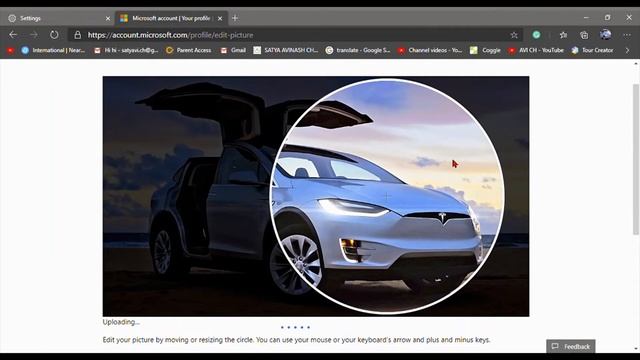Screen dimensions: 640x360
Task: Open the Gmail bookmark
Action: click(x=233, y=50)
